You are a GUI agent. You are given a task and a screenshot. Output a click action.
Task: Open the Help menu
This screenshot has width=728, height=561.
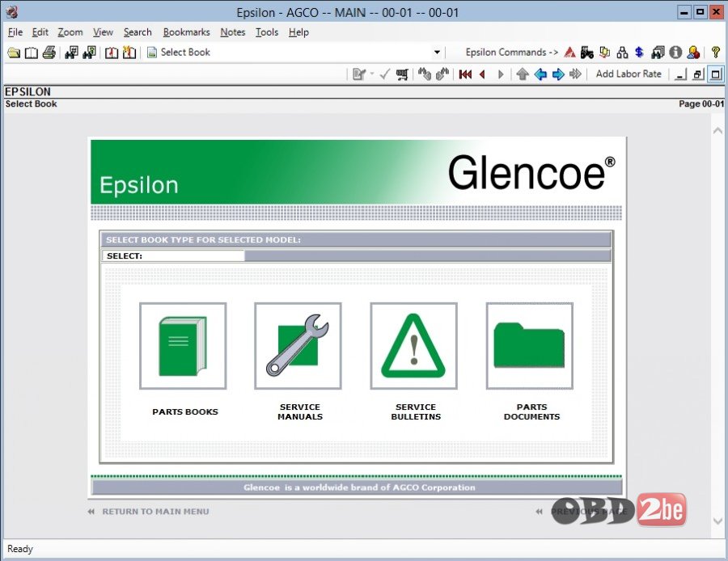pyautogui.click(x=298, y=32)
